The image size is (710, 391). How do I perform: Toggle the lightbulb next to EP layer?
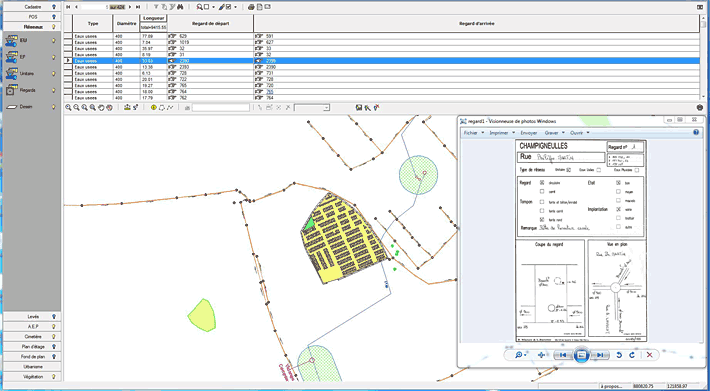coord(53,57)
